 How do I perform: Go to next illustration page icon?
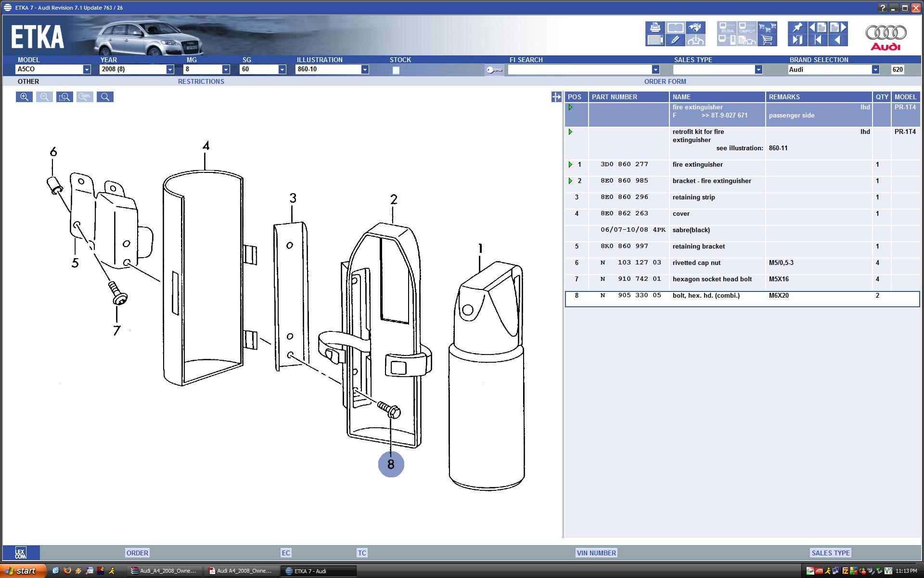point(838,27)
